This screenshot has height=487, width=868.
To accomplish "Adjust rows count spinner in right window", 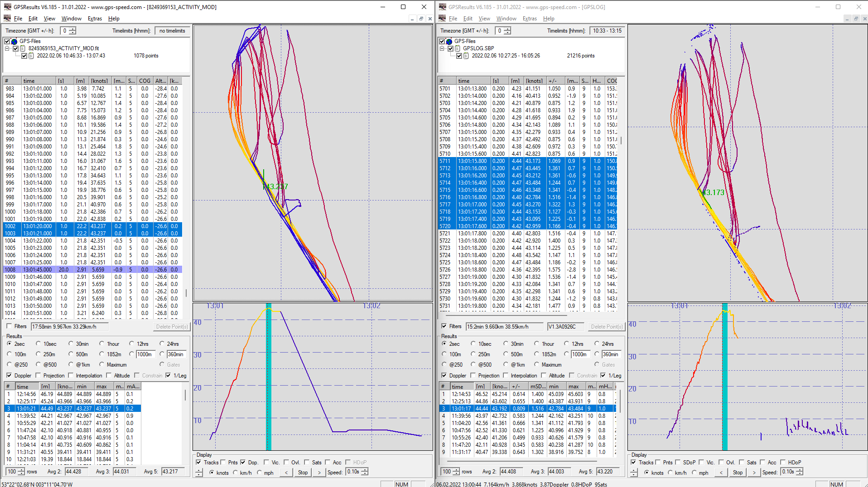I will [456, 472].
